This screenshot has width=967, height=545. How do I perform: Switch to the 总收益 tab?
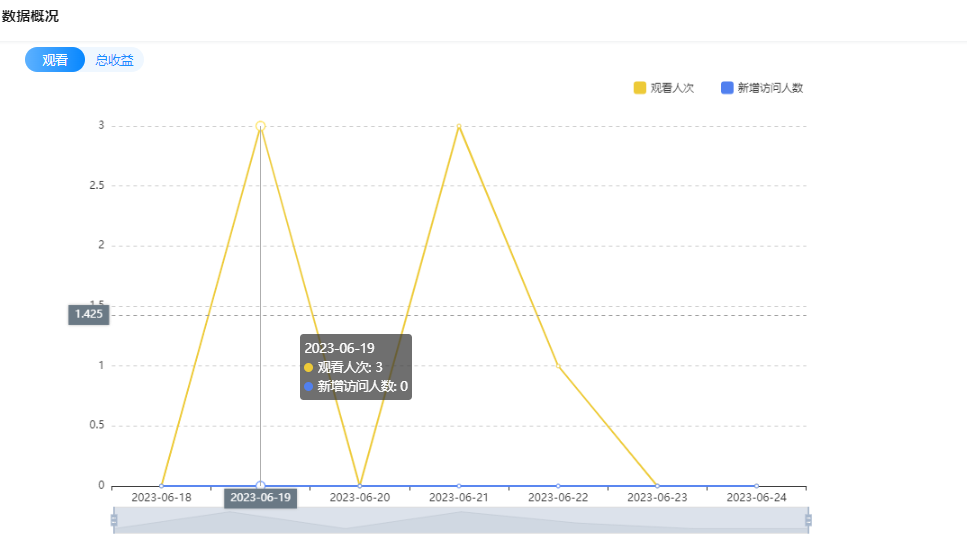click(115, 60)
